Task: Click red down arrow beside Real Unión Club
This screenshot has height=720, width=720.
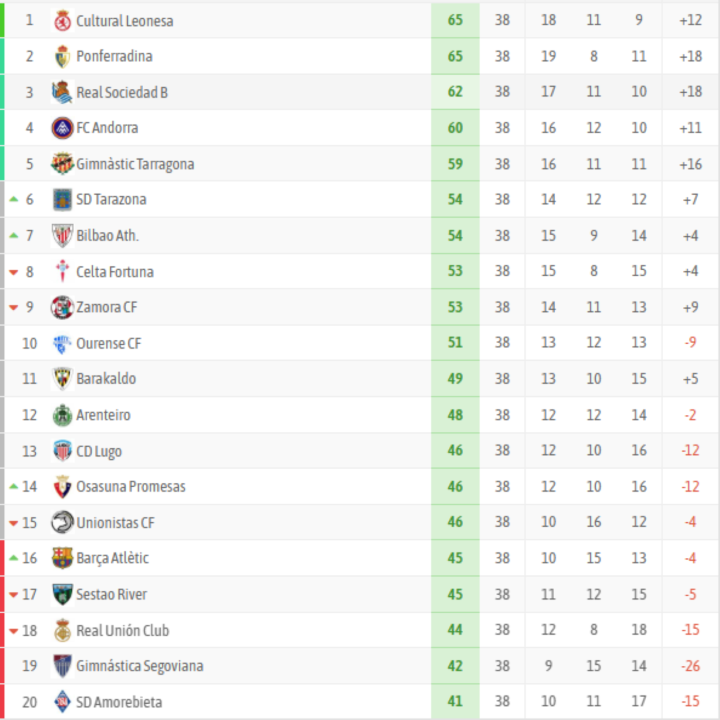Action: pyautogui.click(x=14, y=631)
